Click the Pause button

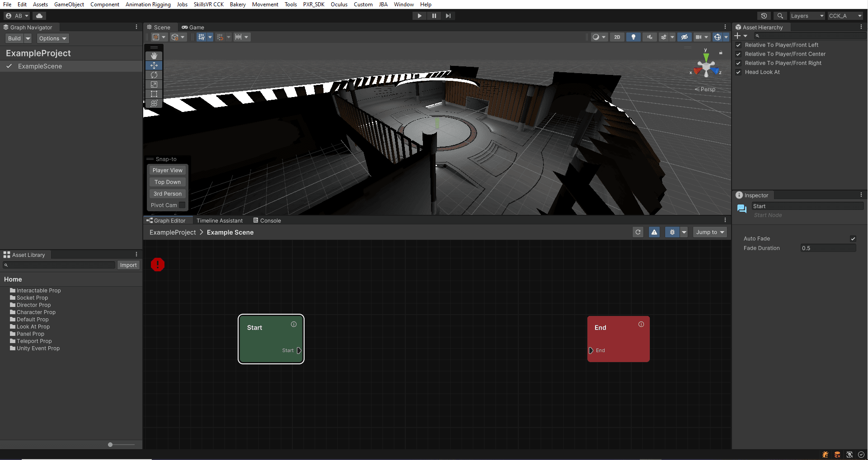pos(434,16)
